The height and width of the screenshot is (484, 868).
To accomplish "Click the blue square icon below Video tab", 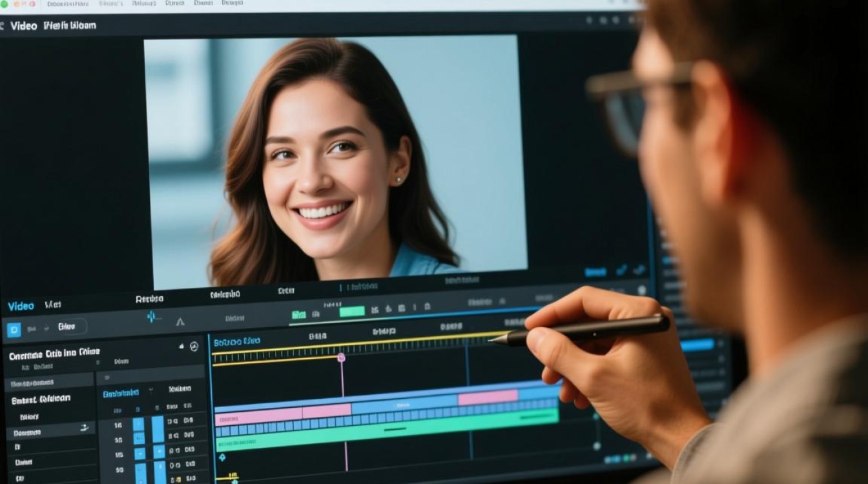I will (14, 330).
